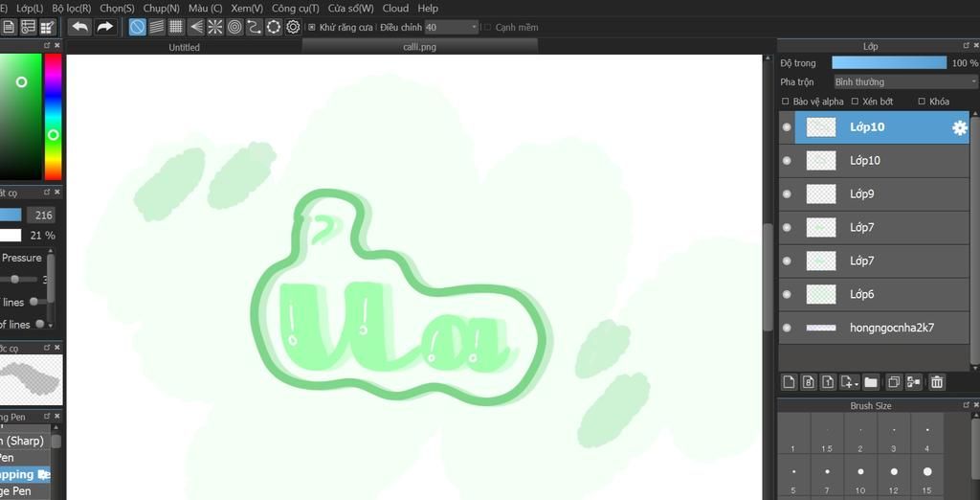980x500 pixels.
Task: Pick a hue on rainbow color bar
Action: pos(54,117)
